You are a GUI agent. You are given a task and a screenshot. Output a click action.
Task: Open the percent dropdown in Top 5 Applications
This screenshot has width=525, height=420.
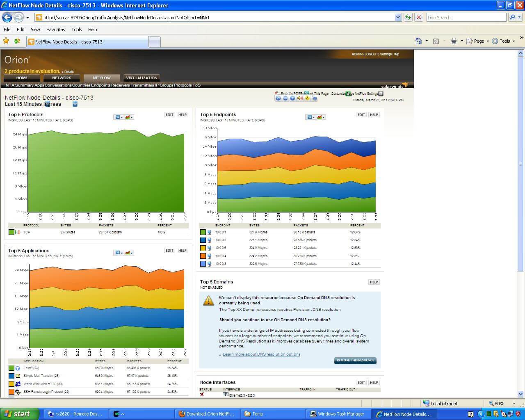[x=119, y=252]
